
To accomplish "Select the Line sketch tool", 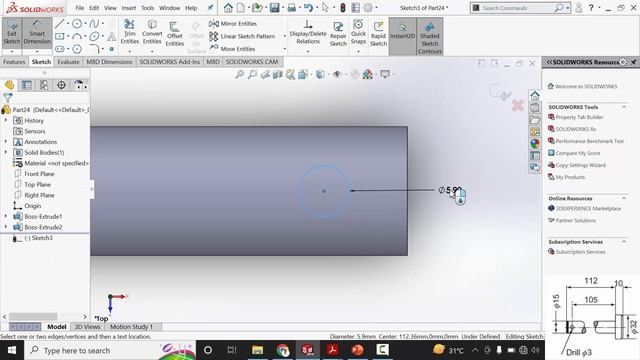I will pyautogui.click(x=60, y=24).
